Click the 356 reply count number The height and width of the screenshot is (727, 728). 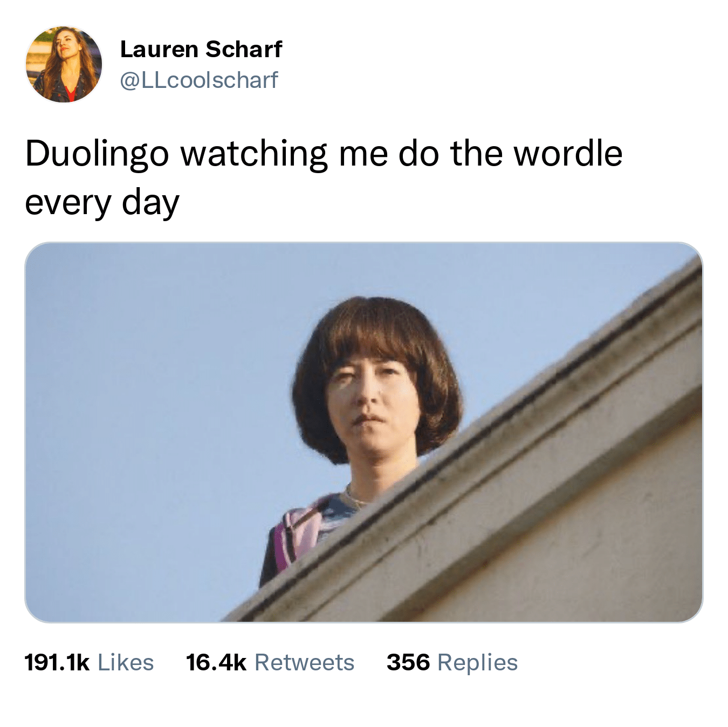408,662
